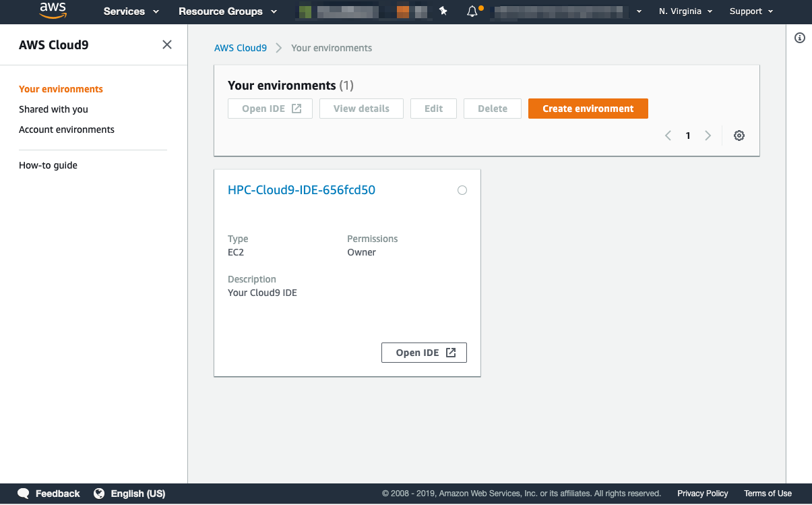The height and width of the screenshot is (505, 812).
Task: Click the top Open IDE toolbar button
Action: tap(270, 109)
